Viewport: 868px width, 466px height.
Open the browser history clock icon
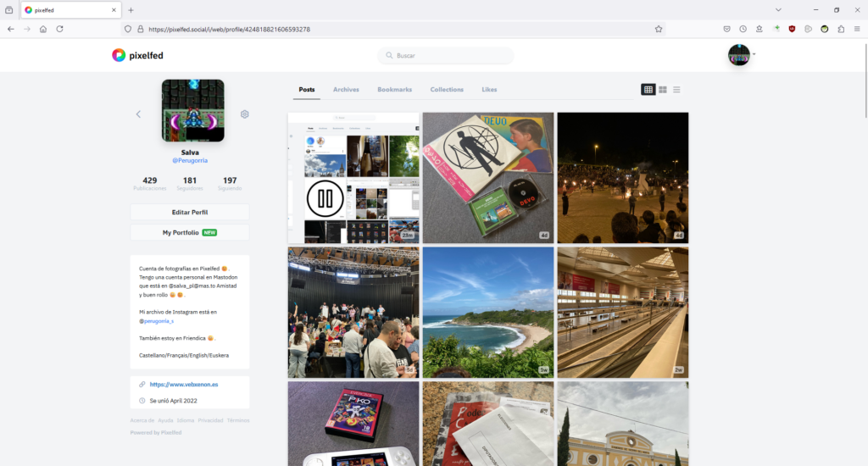point(743,29)
